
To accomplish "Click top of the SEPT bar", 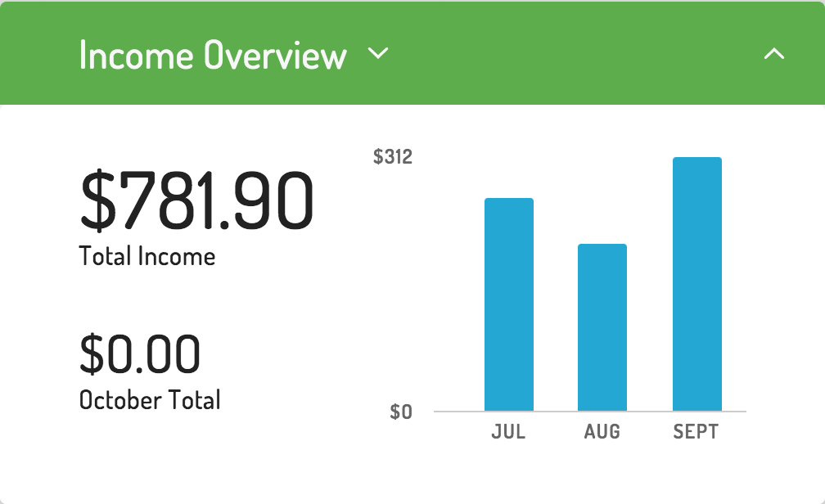I will (697, 159).
